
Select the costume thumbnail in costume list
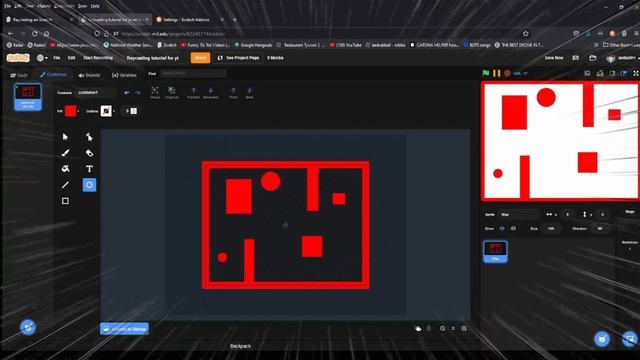point(28,97)
